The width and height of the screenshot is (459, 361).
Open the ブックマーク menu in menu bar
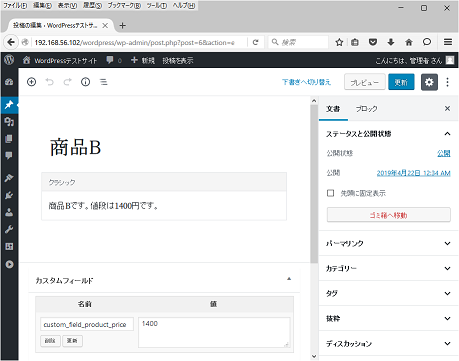(124, 5)
